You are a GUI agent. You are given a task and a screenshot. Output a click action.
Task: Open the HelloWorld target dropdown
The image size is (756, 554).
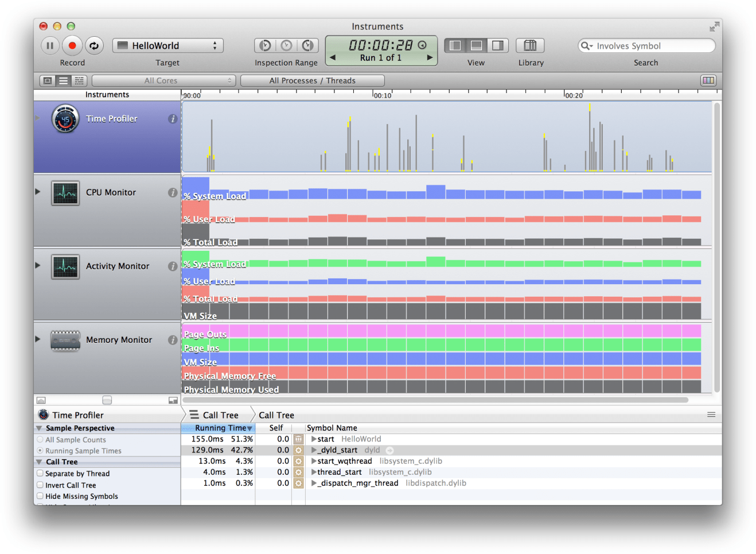pyautogui.click(x=167, y=45)
